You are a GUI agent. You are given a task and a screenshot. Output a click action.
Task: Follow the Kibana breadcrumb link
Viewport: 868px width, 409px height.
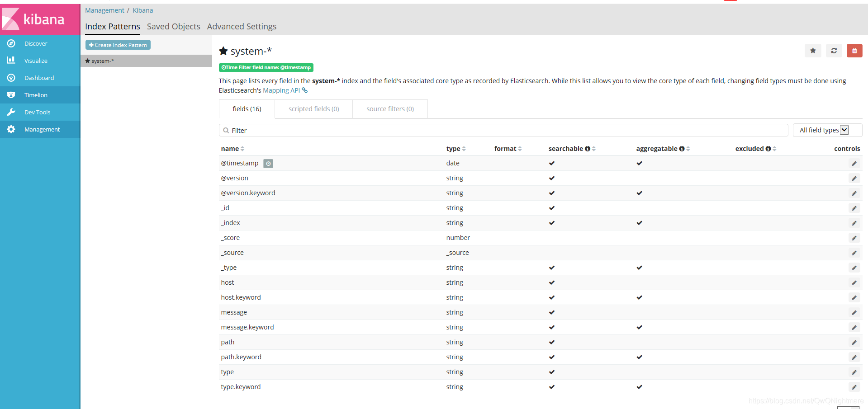coord(143,10)
